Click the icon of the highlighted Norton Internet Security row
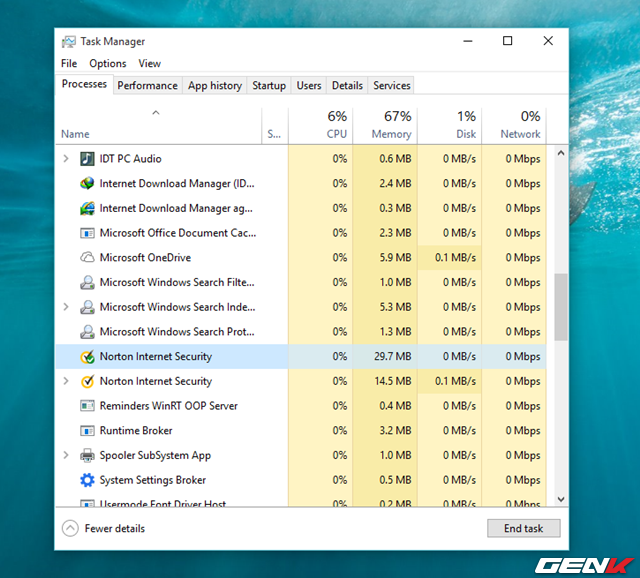This screenshot has height=578, width=640. [x=87, y=357]
